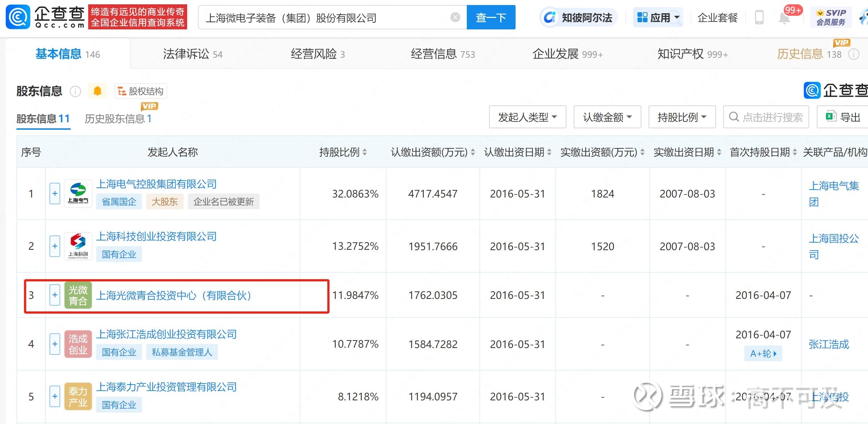
Task: Open 应用 apps dropdown
Action: 658,17
